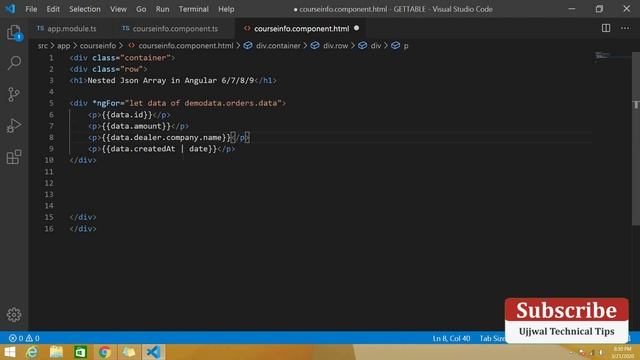
Task: Click the closing div on line 16
Action: 83,229
